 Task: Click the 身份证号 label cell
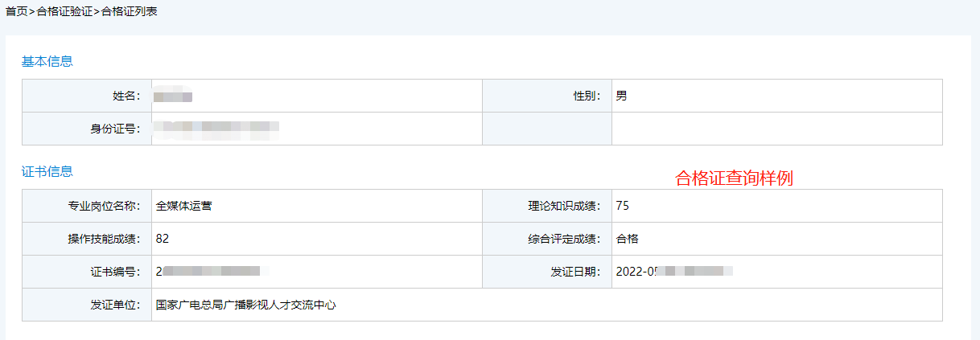(x=87, y=129)
